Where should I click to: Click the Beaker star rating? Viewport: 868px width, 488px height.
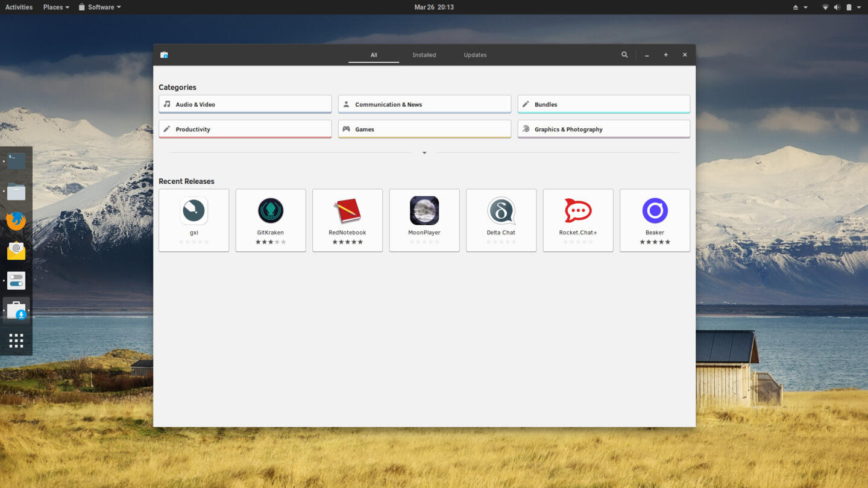[655, 242]
